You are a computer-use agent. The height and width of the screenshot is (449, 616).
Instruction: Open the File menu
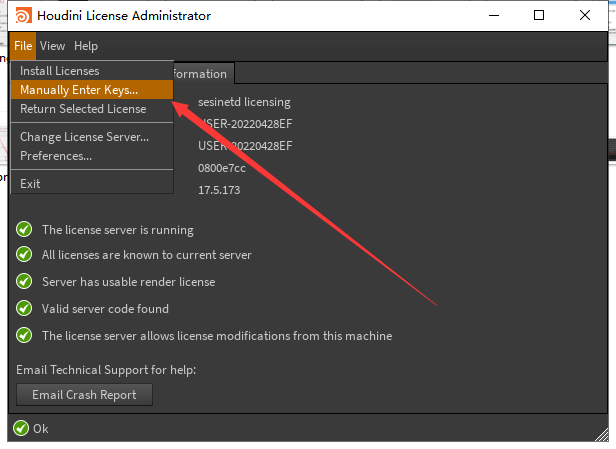coord(23,46)
